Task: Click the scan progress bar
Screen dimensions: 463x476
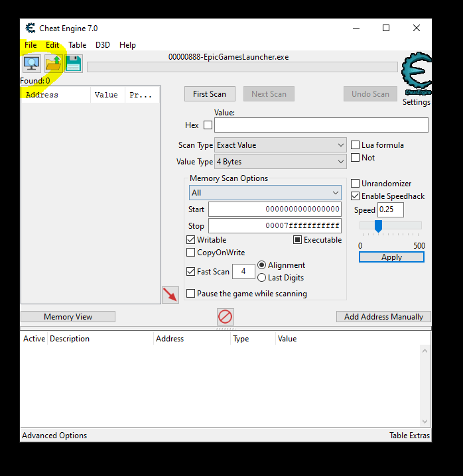Action: pos(242,67)
